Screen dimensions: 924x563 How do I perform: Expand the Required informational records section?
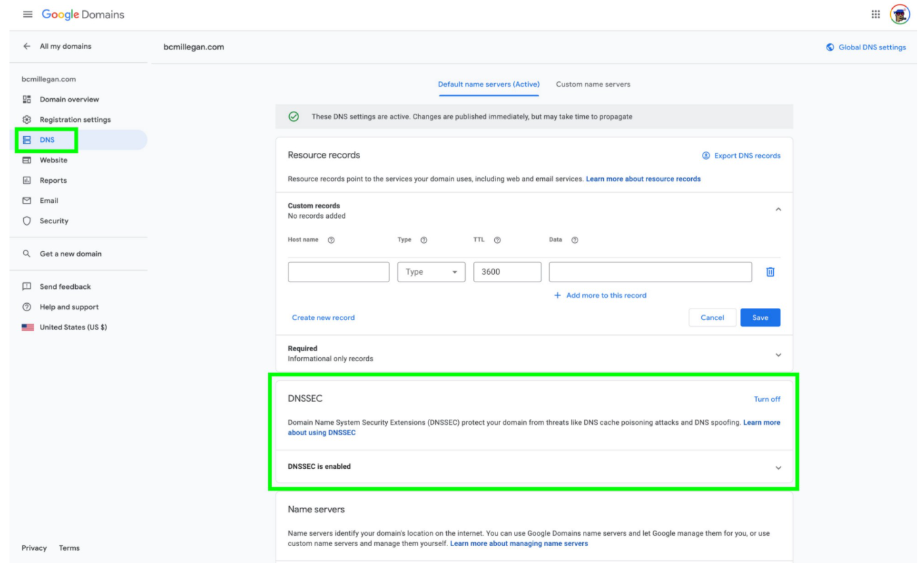pyautogui.click(x=778, y=355)
